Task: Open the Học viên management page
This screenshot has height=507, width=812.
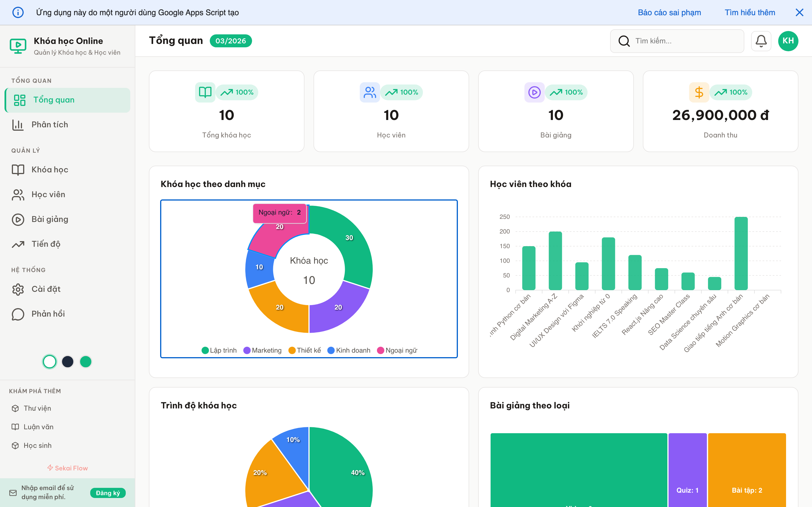Action: (48, 194)
